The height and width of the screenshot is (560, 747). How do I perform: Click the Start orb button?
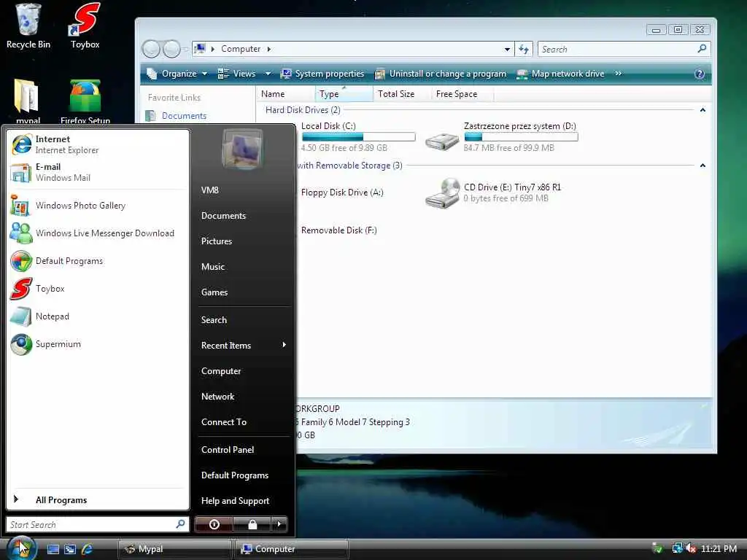(x=21, y=548)
